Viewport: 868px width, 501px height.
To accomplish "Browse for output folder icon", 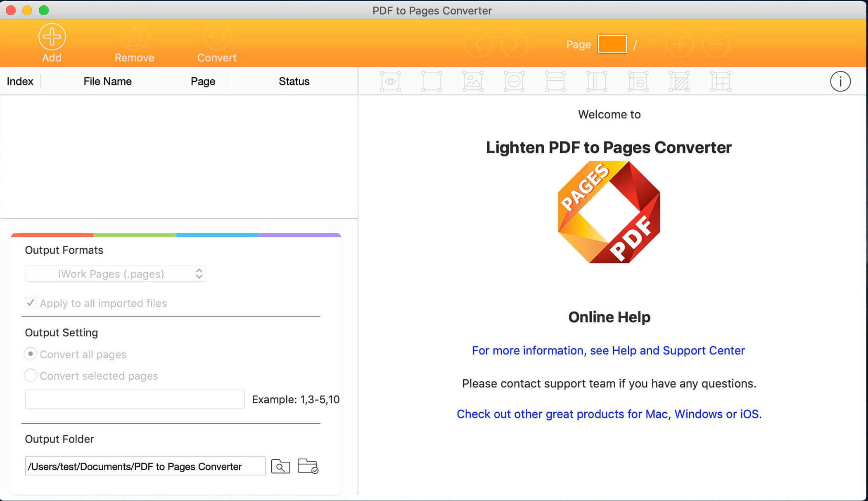I will (x=280, y=466).
